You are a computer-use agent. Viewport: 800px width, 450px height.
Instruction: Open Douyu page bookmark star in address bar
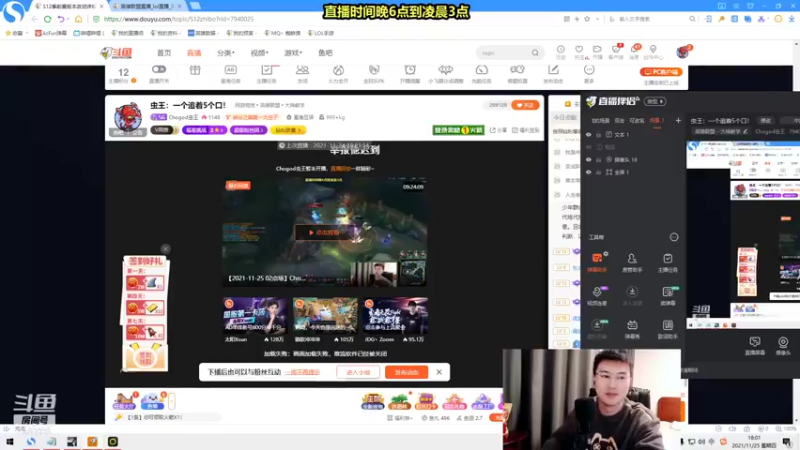(x=587, y=19)
